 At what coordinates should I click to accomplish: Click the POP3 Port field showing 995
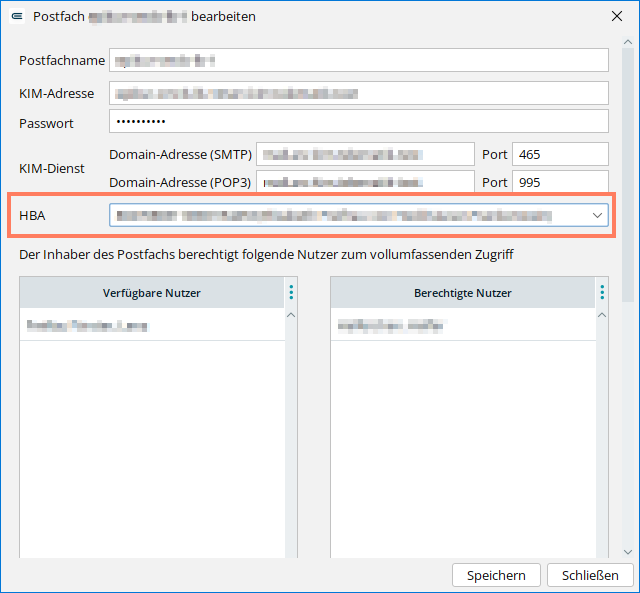pos(560,181)
